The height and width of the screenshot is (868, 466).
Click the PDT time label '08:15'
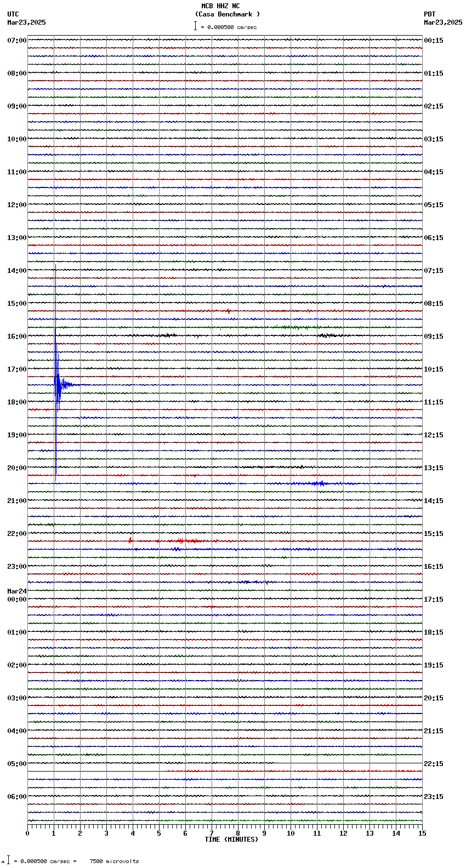[x=434, y=304]
